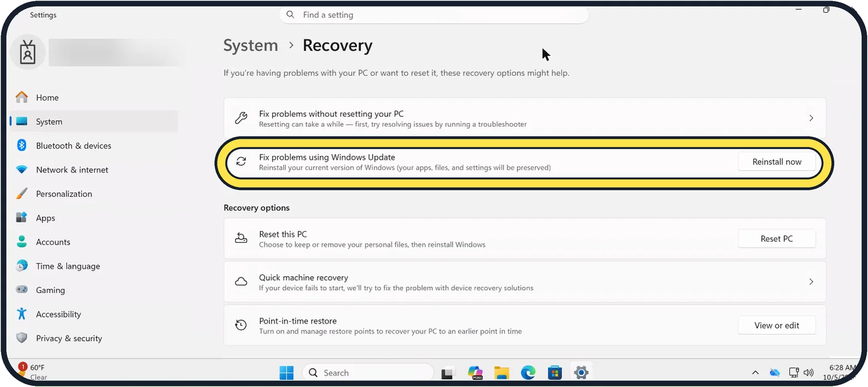Image resolution: width=868 pixels, height=387 pixels.
Task: Click the Accounts person icon
Action: pos(22,242)
